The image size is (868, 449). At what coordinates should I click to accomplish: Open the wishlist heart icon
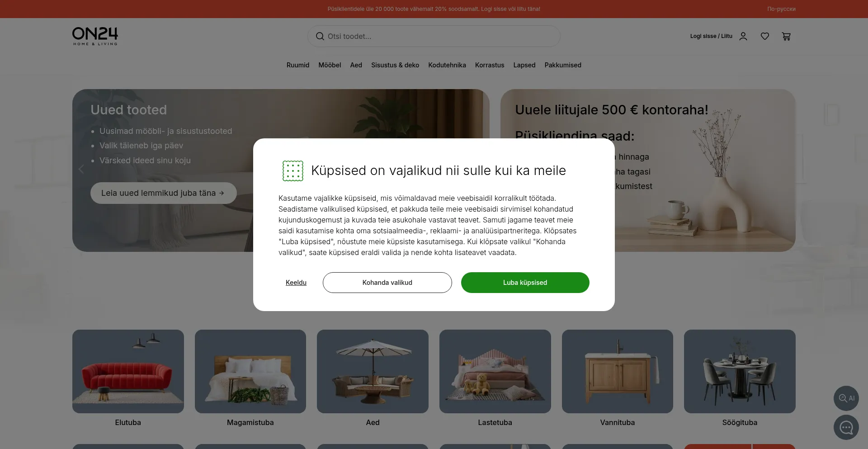click(765, 36)
